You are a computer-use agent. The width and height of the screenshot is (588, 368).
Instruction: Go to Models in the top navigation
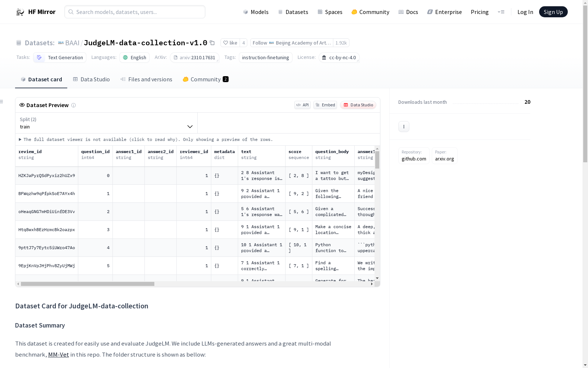(256, 12)
